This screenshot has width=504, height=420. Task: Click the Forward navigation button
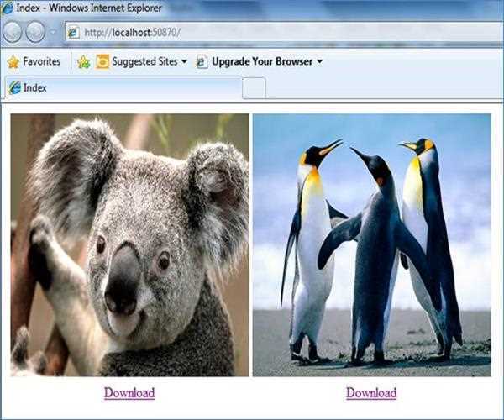click(35, 32)
